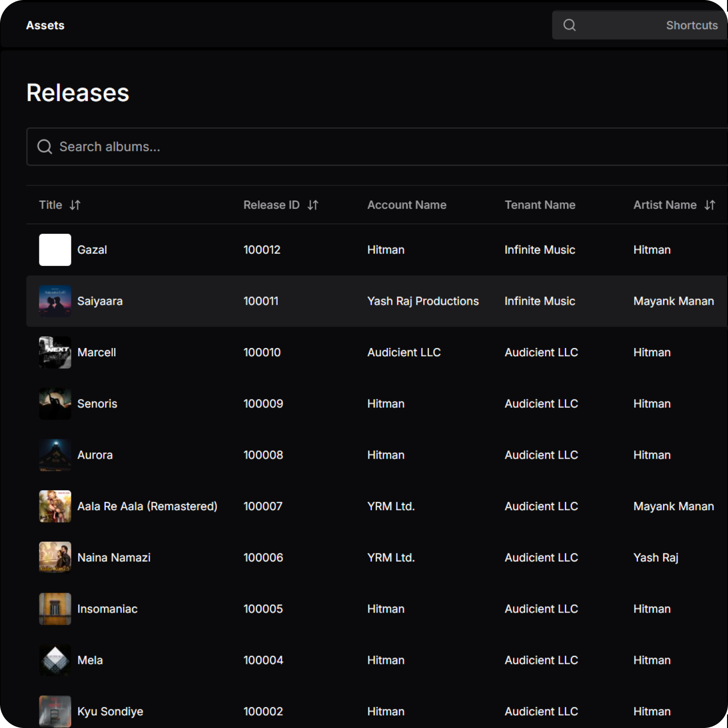The image size is (728, 728).
Task: Open the Shortcuts panel
Action: tap(692, 25)
